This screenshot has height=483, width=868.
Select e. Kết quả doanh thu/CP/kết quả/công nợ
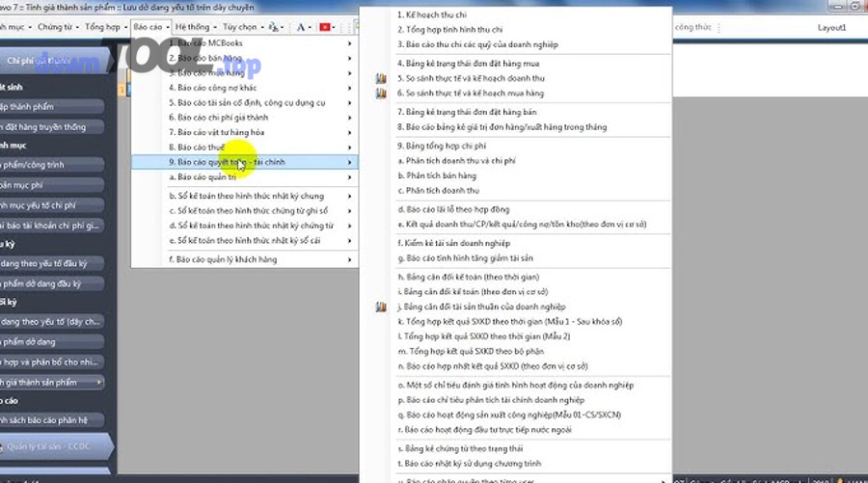(x=516, y=225)
